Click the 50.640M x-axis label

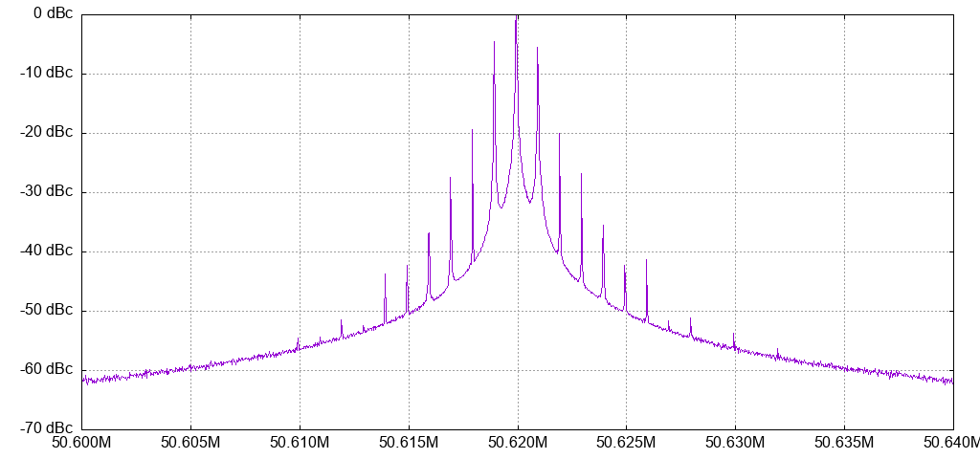point(950,444)
